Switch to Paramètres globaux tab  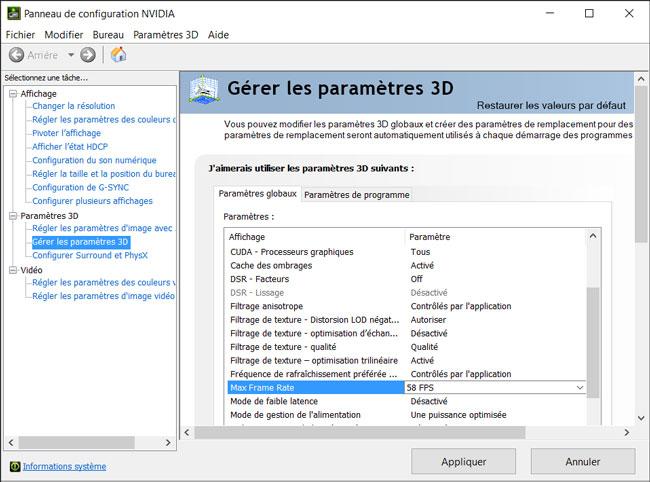(x=257, y=194)
